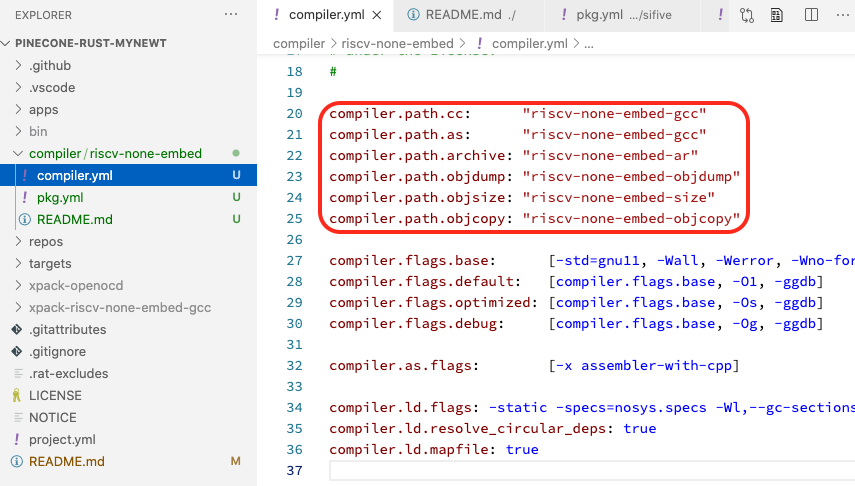Split the editor to the right
Screen dimensions: 855x486
click(811, 15)
